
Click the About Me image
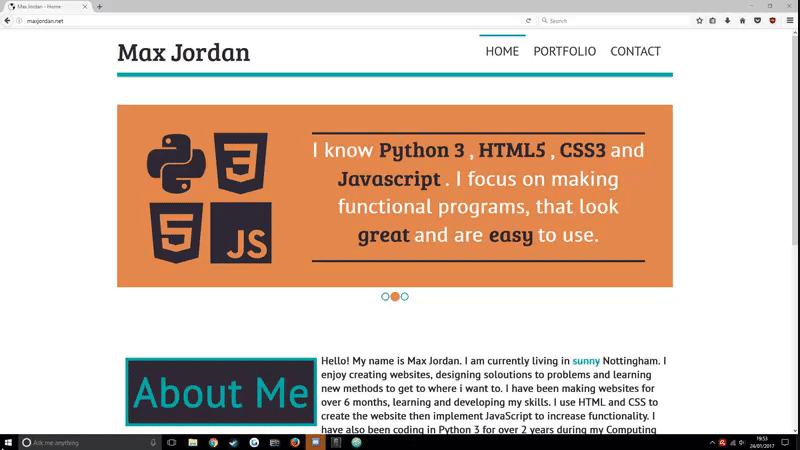[221, 391]
